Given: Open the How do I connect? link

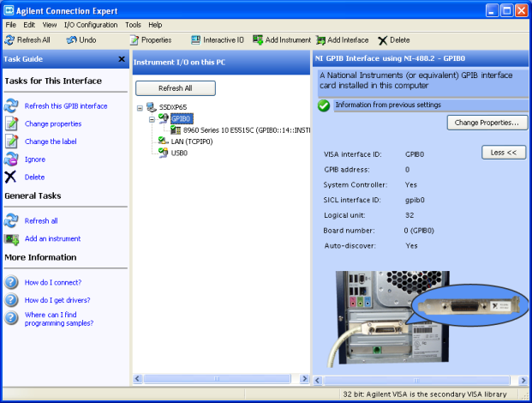Looking at the screenshot, I should (53, 282).
